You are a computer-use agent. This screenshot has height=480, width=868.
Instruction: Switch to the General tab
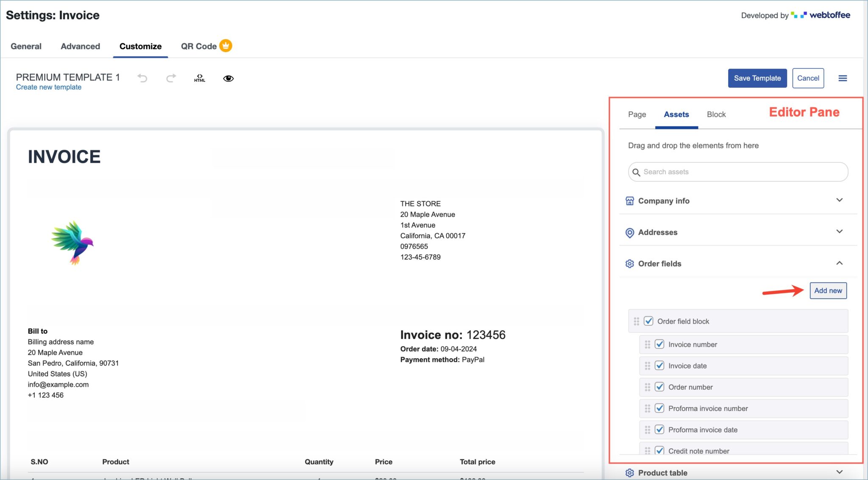coord(26,46)
